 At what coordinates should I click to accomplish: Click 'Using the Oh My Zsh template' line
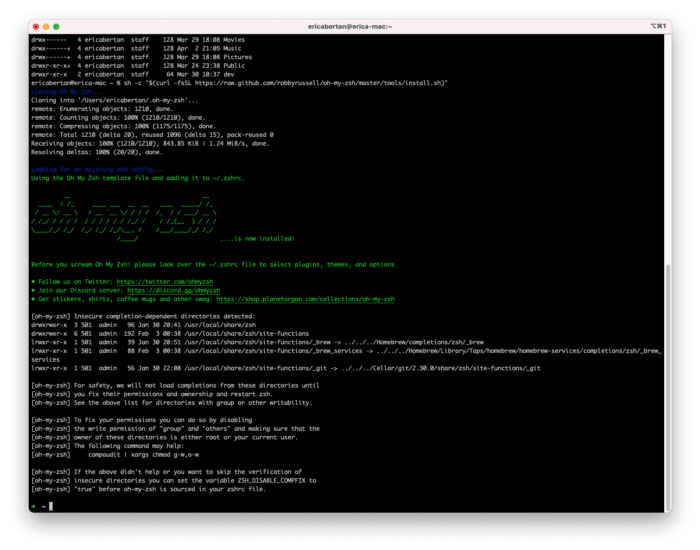[138, 178]
